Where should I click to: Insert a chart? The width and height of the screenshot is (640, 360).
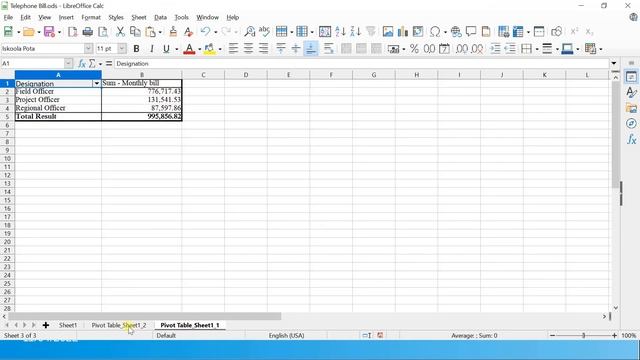click(403, 31)
